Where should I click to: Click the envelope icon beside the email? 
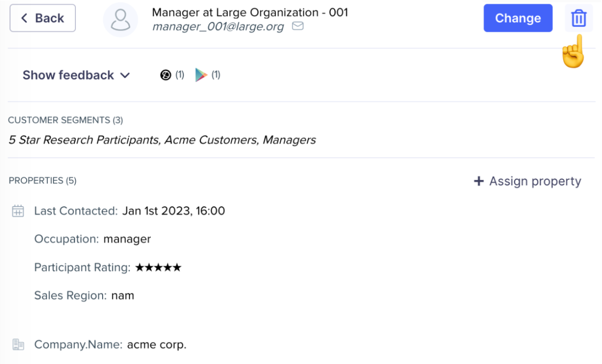click(297, 26)
